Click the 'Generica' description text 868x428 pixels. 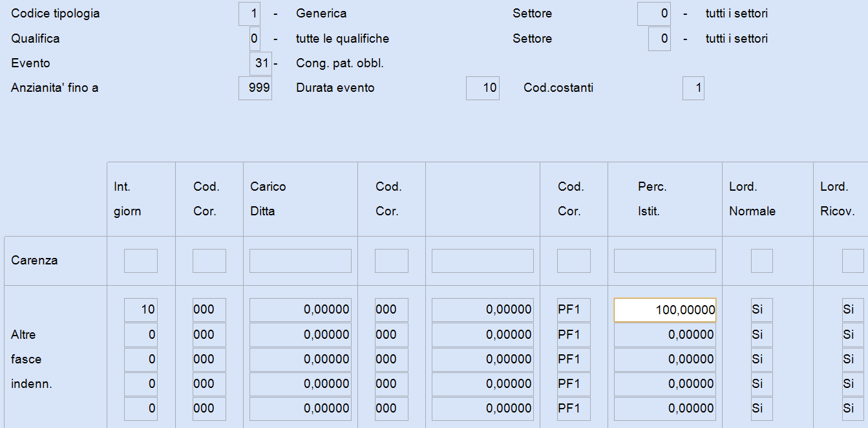(x=321, y=14)
